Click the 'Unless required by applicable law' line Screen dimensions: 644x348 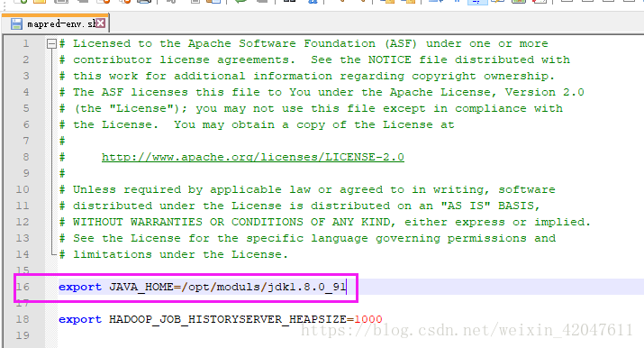(307, 189)
